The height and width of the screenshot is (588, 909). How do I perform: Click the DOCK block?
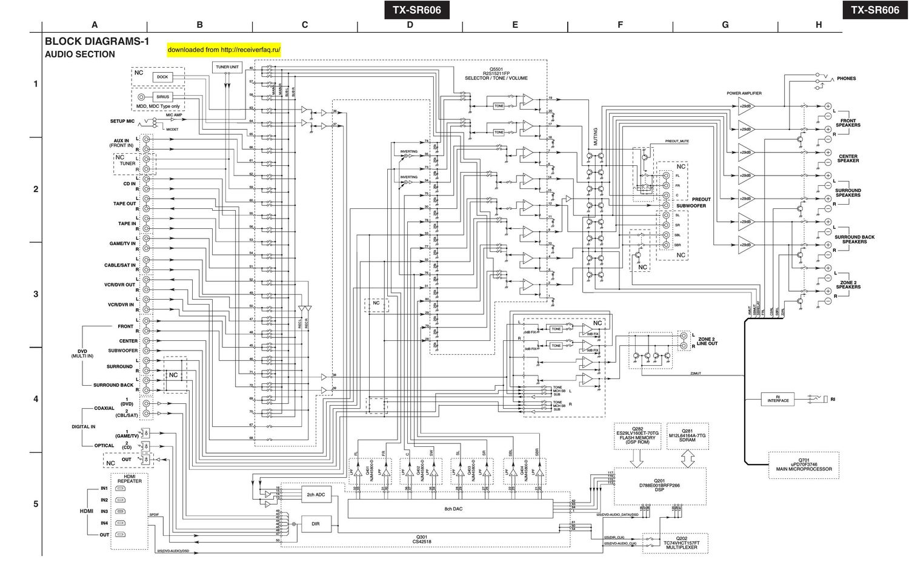162,77
